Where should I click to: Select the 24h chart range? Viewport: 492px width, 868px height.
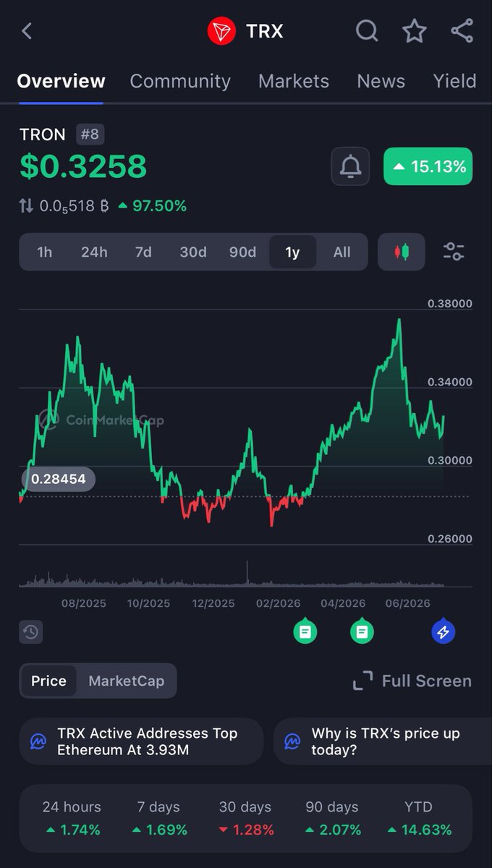tap(94, 252)
